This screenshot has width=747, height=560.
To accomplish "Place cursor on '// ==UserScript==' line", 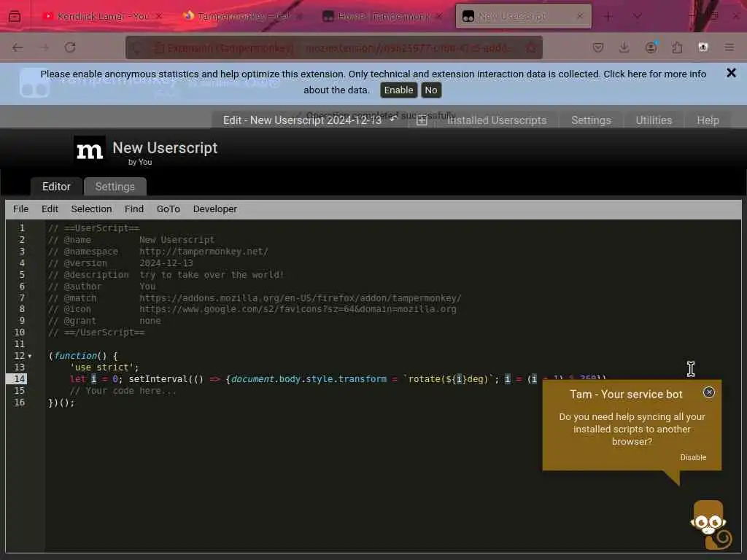I will [x=94, y=228].
